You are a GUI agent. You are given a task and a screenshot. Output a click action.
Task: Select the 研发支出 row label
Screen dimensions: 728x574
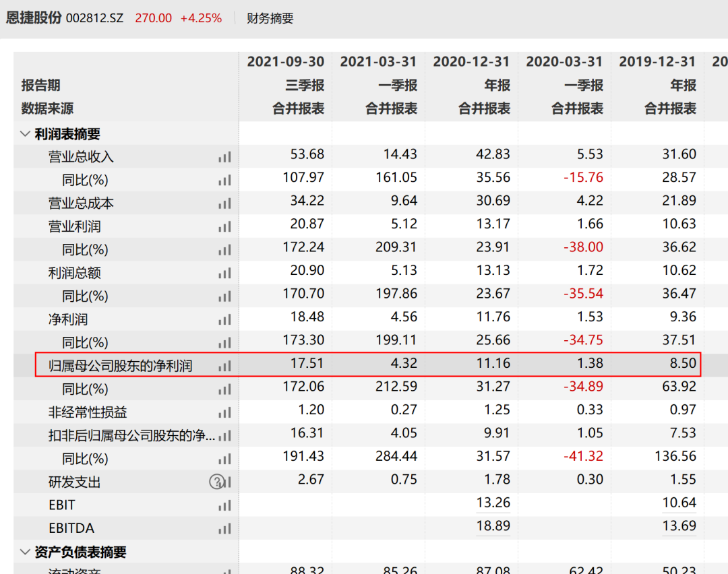74,482
